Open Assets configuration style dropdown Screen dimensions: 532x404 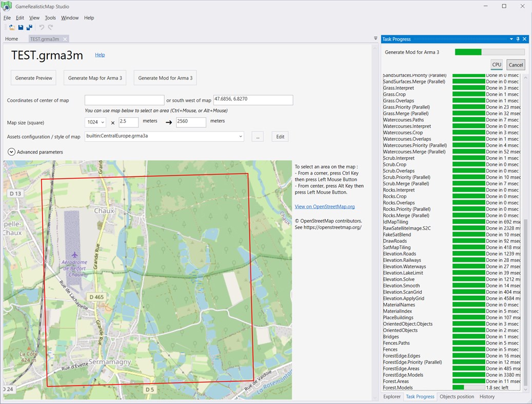pos(241,137)
